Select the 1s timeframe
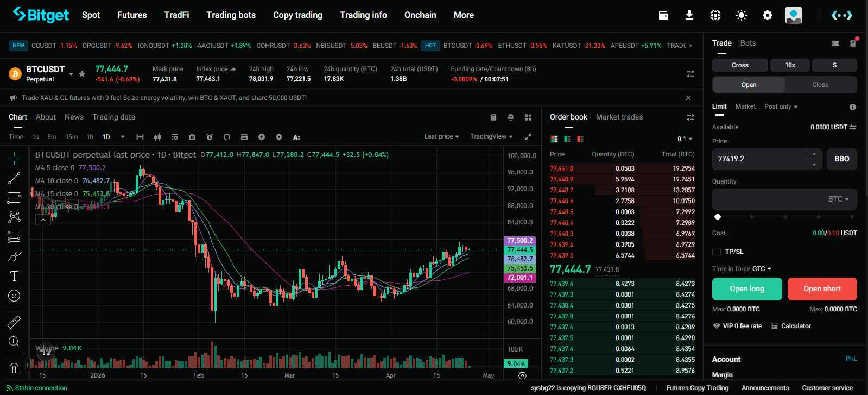Viewport: 868px width, 395px height. (35, 137)
